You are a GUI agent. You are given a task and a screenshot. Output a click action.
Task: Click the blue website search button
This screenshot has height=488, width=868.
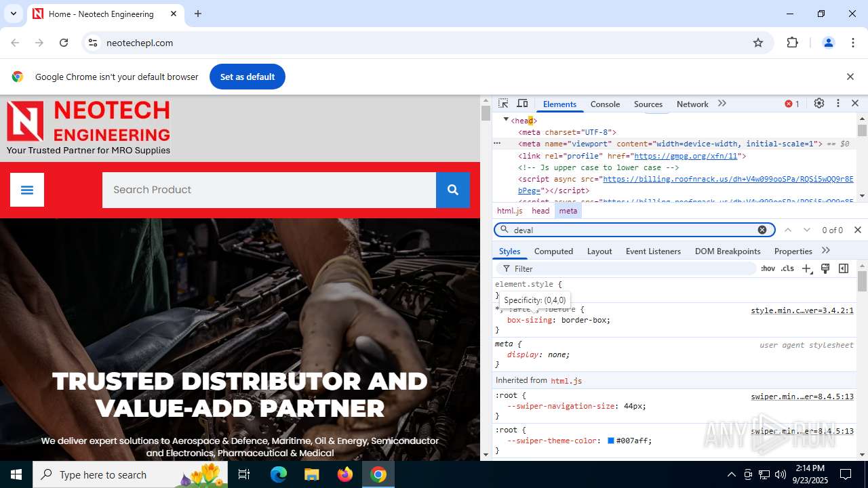(x=453, y=190)
